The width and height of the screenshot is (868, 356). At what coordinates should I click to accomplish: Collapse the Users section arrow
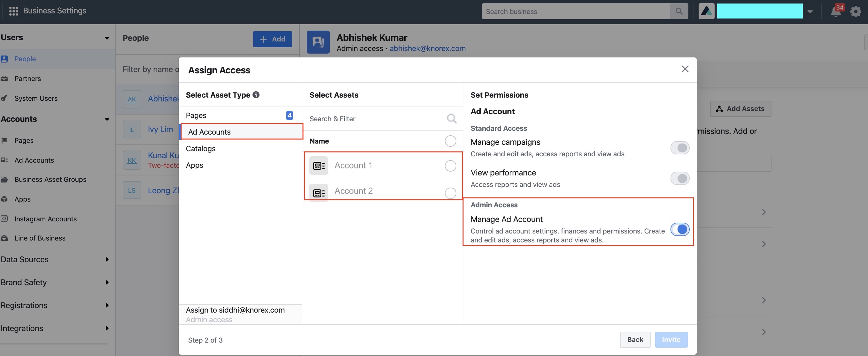[x=107, y=38]
